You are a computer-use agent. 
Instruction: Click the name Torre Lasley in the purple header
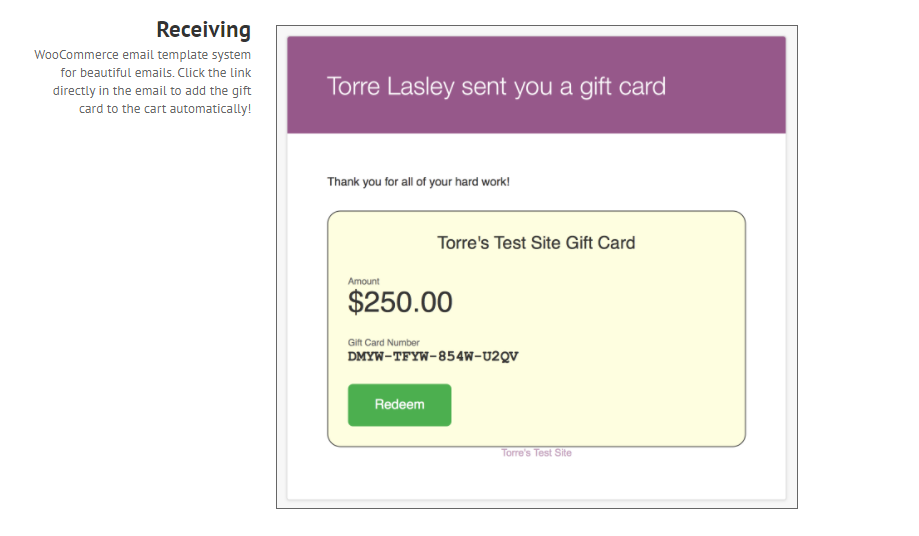click(x=391, y=87)
